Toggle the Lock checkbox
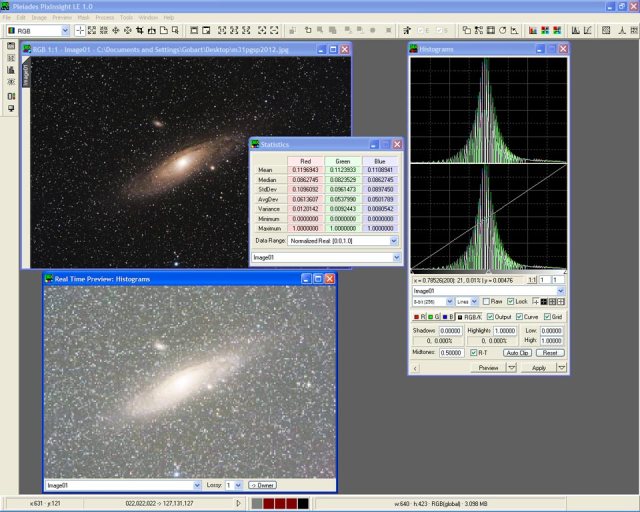 [510, 301]
